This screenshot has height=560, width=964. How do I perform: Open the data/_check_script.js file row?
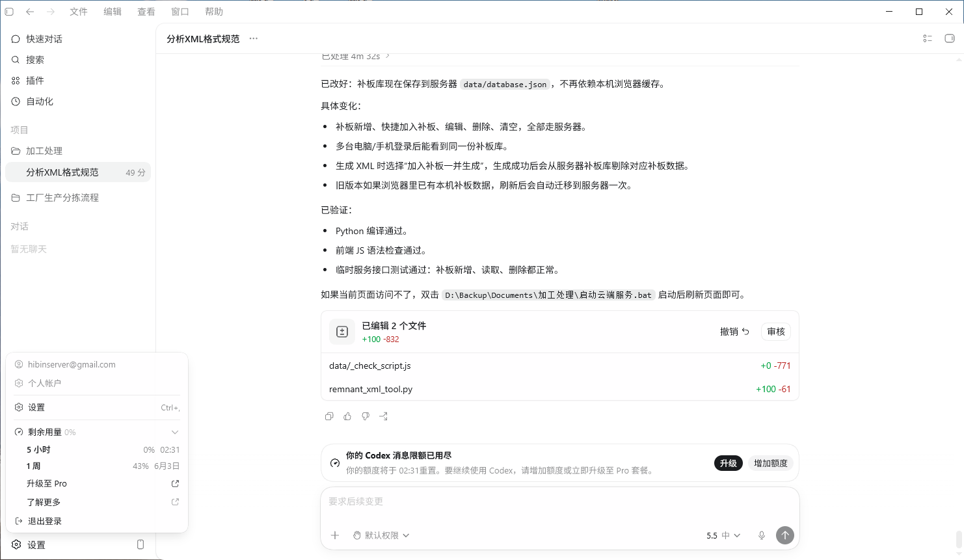[560, 366]
